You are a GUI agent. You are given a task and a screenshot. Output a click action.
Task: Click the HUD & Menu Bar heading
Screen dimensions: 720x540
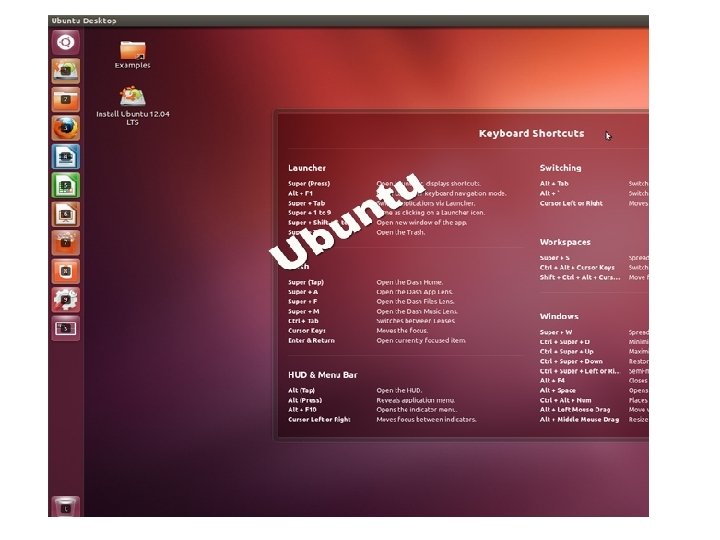coord(322,375)
